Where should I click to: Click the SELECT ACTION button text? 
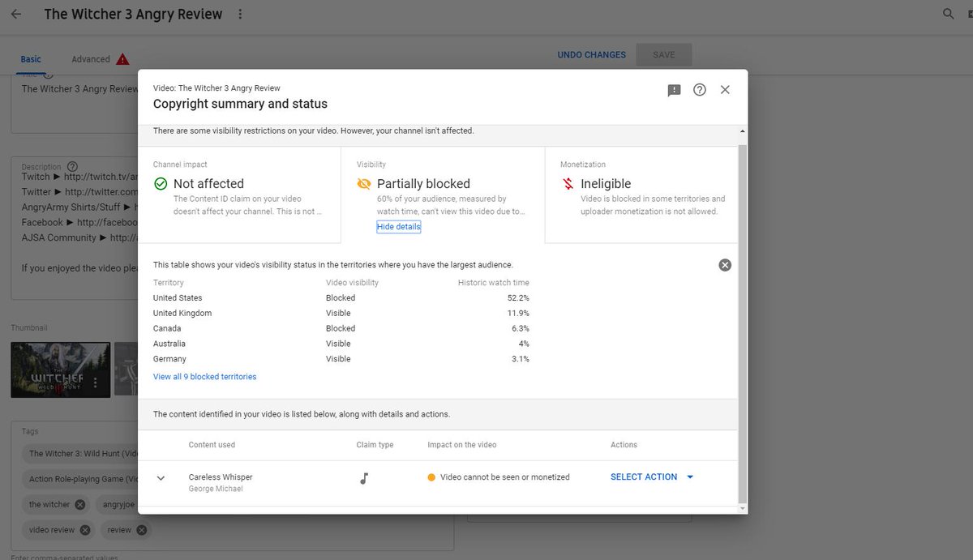click(644, 477)
